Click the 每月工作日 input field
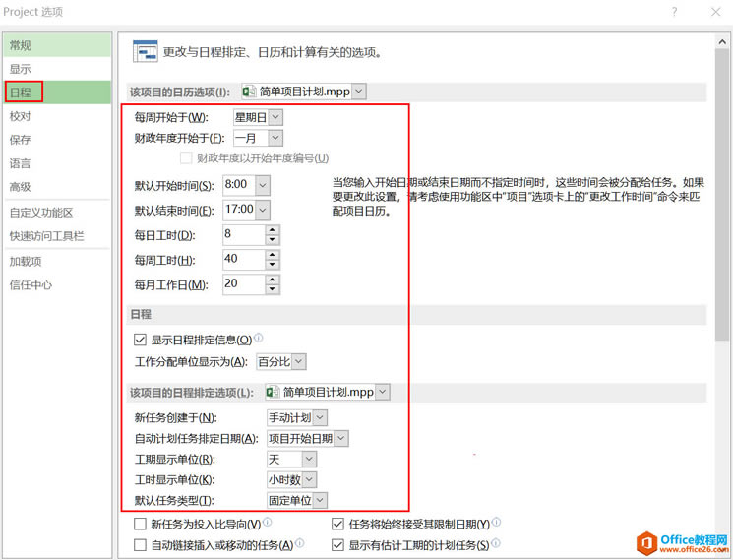This screenshot has height=560, width=733. tap(244, 284)
